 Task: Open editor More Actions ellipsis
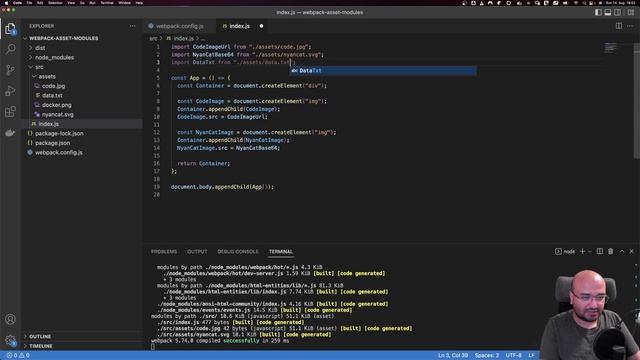coord(630,26)
